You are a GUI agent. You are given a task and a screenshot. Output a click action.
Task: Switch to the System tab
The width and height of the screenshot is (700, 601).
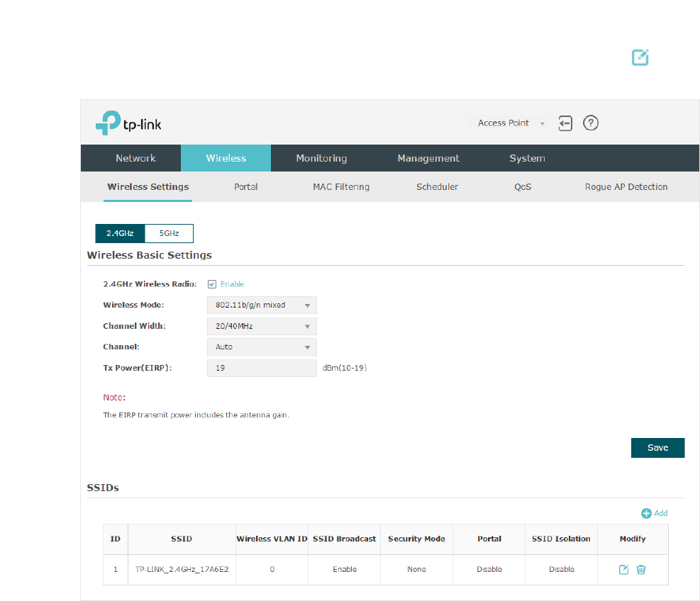[x=527, y=158]
